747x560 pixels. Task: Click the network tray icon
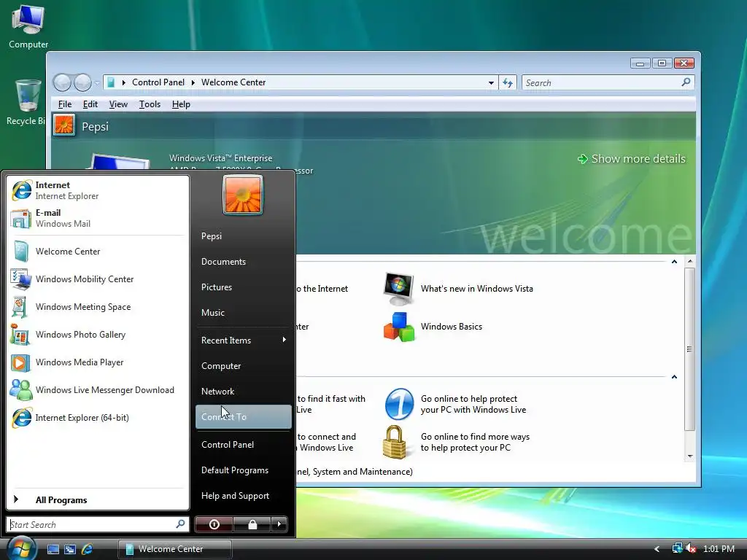click(677, 548)
